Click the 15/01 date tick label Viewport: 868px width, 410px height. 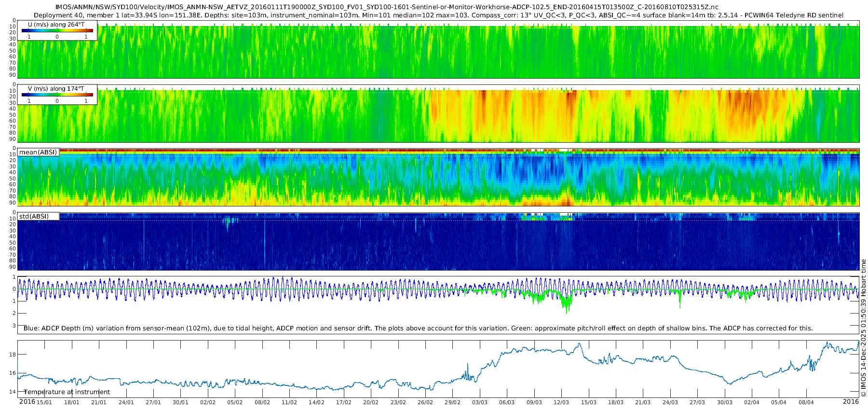44,402
